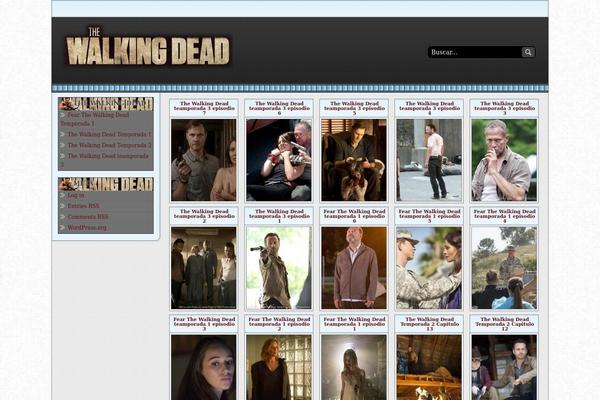Viewport: 600px width, 400px height.
Task: Open temporada 3 episodio 7 title
Action: coord(204,108)
